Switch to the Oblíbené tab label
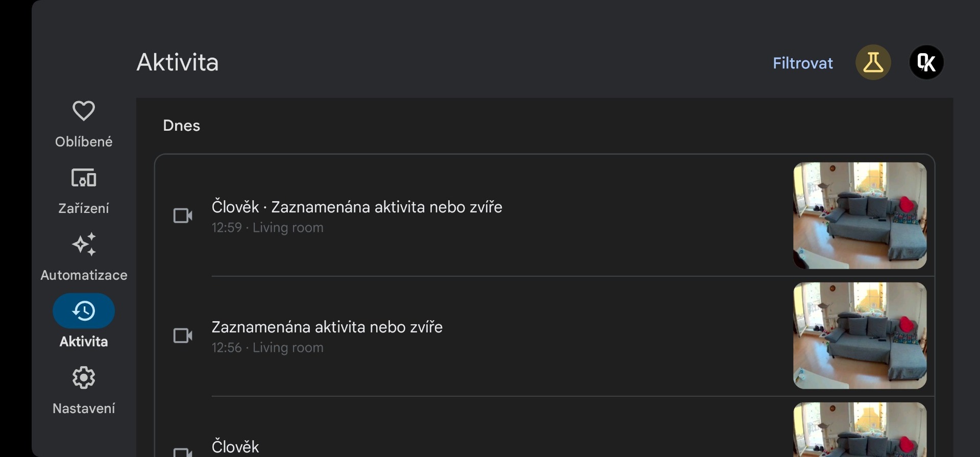Viewport: 980px width, 457px height. [84, 142]
